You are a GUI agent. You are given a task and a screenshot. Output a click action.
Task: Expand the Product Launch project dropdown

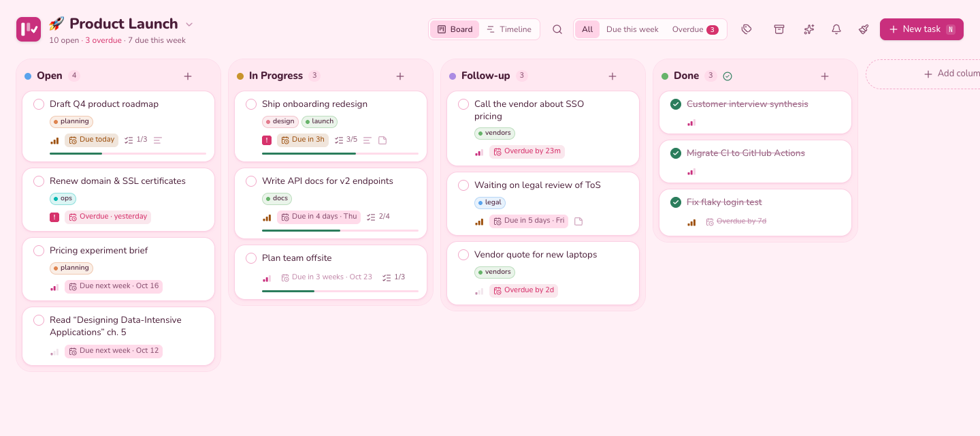(189, 25)
